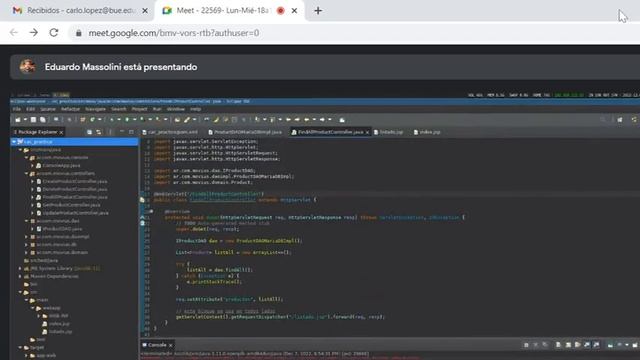Open Eclipse Navigate menu
The height and width of the screenshot is (360, 640).
(x=96, y=109)
